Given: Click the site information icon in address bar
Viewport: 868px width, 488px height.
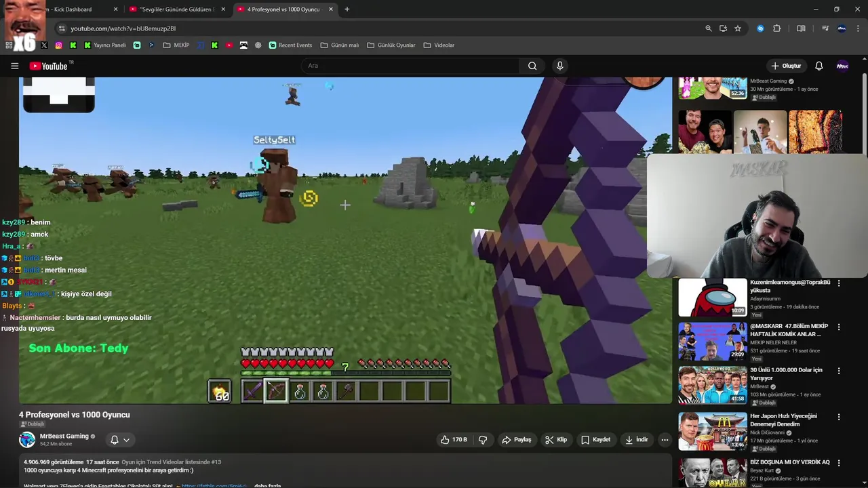Looking at the screenshot, I should (x=62, y=28).
